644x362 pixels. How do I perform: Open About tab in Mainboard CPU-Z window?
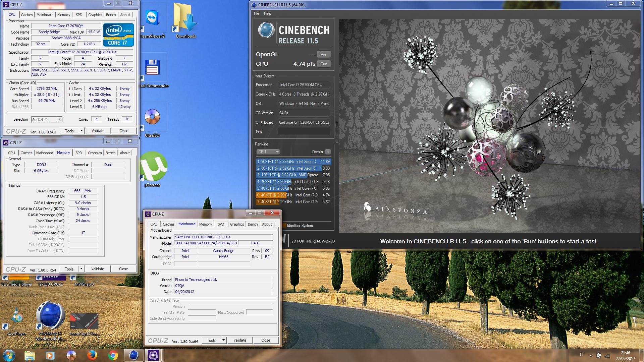267,224
